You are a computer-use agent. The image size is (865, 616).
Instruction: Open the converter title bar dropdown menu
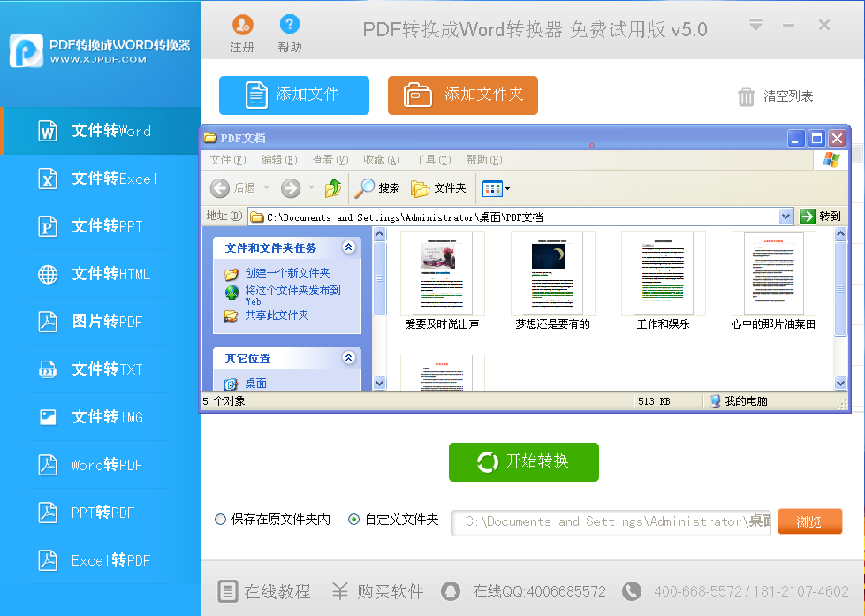tap(755, 25)
